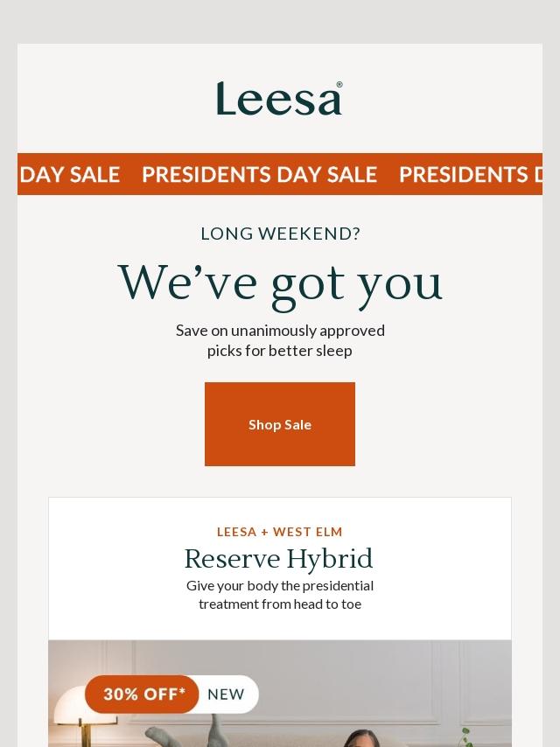Image resolution: width=560 pixels, height=747 pixels.
Task: Click the green plant at photo's right edge
Action: tap(466, 737)
